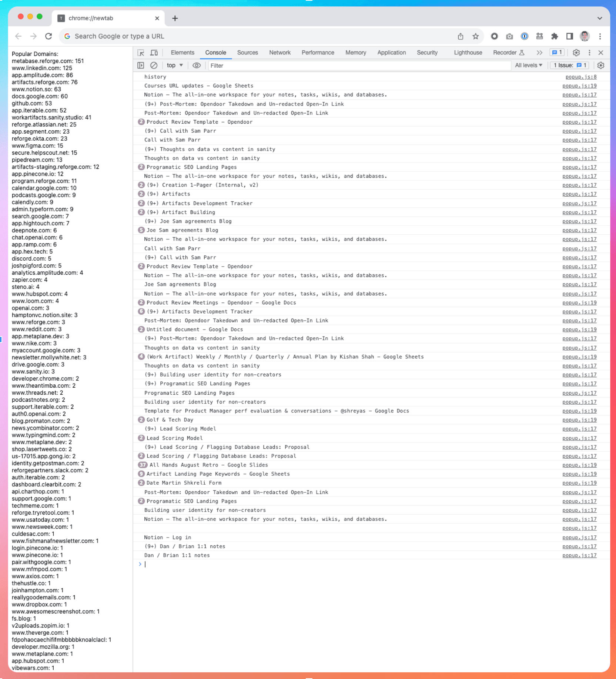Viewport: 616px width, 679px height.
Task: Open popup.js:19 link for Date Martin Shkreli Form
Action: click(x=579, y=483)
